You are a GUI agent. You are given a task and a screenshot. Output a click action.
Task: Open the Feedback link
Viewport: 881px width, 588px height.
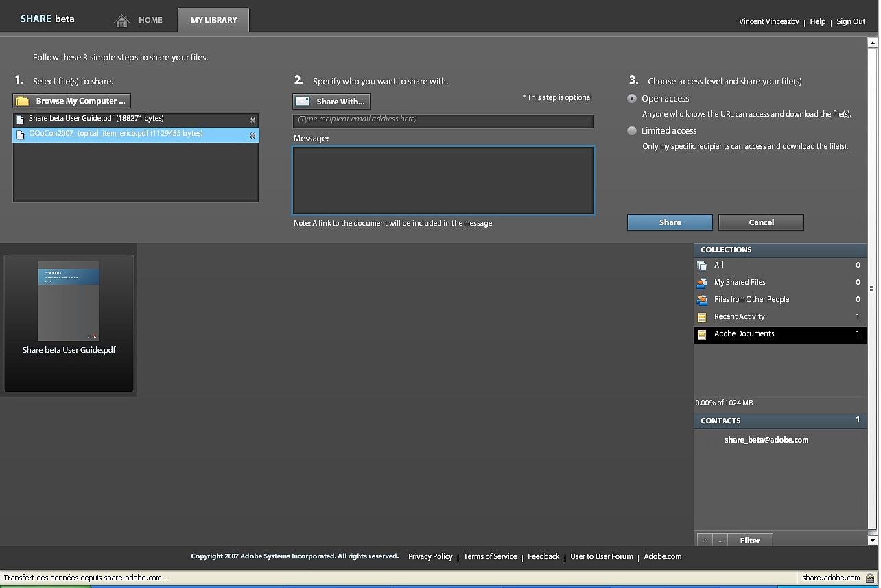pyautogui.click(x=543, y=556)
